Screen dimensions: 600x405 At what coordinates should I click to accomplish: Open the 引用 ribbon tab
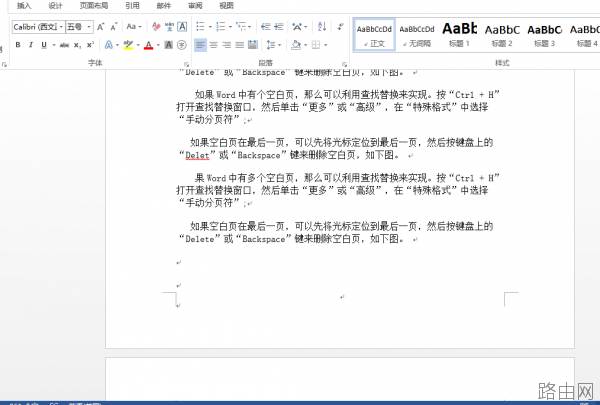[x=132, y=5]
